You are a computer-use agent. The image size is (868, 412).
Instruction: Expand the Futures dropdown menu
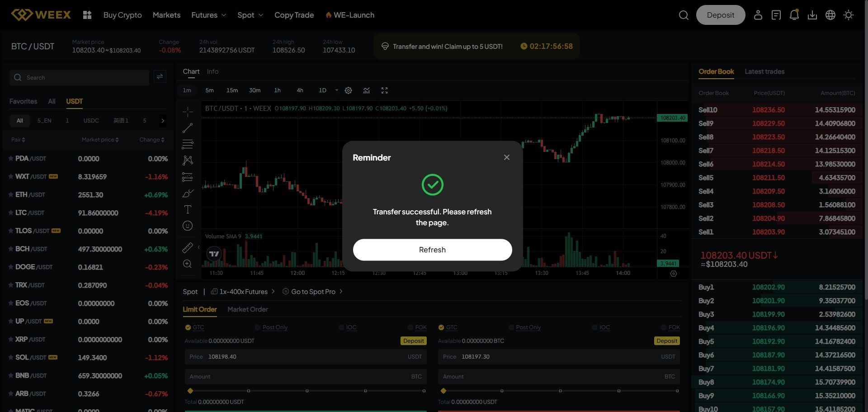pyautogui.click(x=208, y=15)
